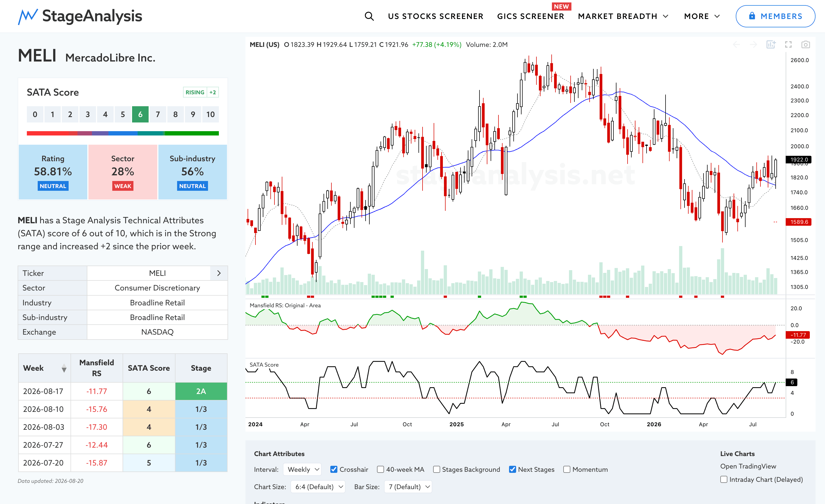Screen dimensions: 825x504
Task: Click the red 1589.6 price label
Action: coord(798,222)
